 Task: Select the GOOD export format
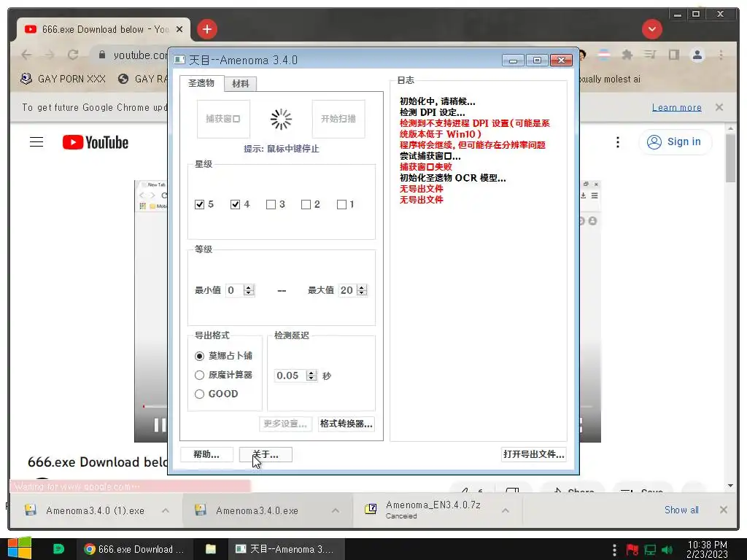coord(217,394)
